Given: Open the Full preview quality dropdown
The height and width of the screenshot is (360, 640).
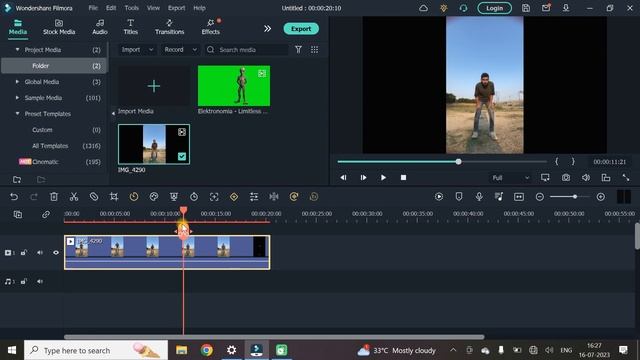Looking at the screenshot, I should 510,178.
